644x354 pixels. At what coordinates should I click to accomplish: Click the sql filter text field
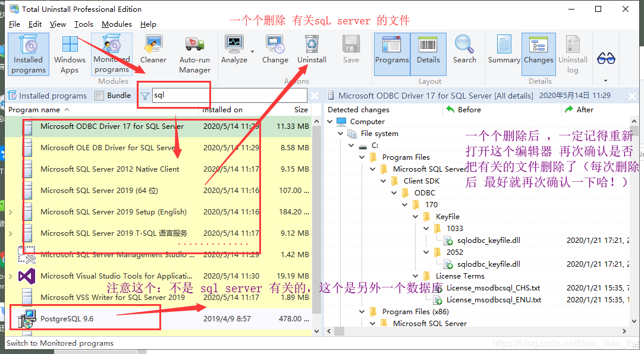[x=230, y=95]
